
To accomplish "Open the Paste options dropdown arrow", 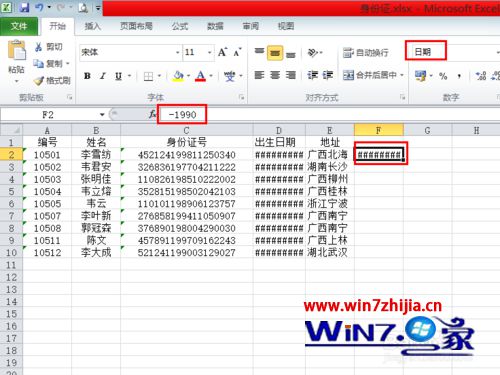I will click(x=16, y=81).
